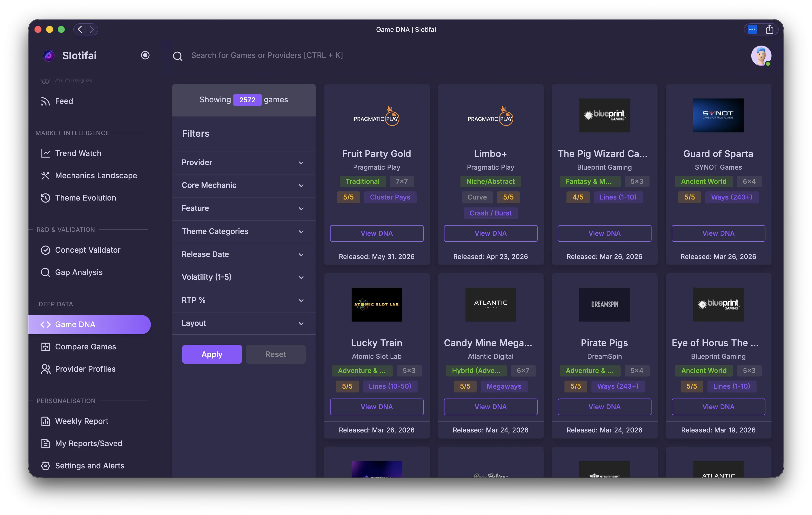Click the Apply filters button
The height and width of the screenshot is (515, 812).
pos(212,354)
